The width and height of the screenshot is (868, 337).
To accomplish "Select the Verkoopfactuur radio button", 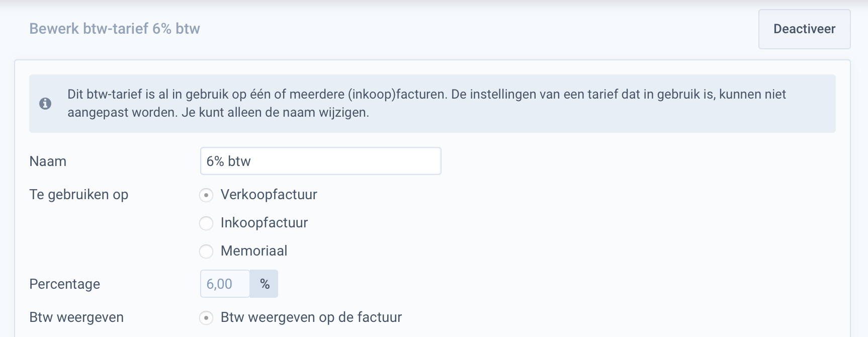I will click(206, 195).
